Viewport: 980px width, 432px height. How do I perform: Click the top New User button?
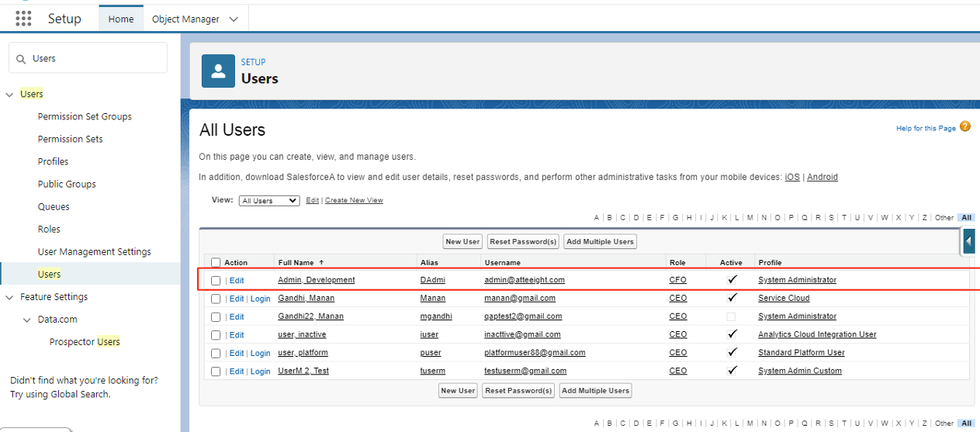point(462,242)
